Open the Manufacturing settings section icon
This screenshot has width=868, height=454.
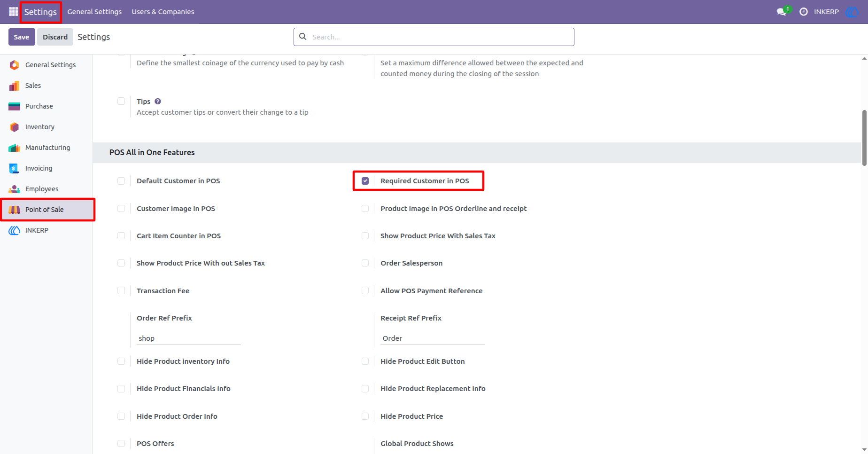click(15, 148)
